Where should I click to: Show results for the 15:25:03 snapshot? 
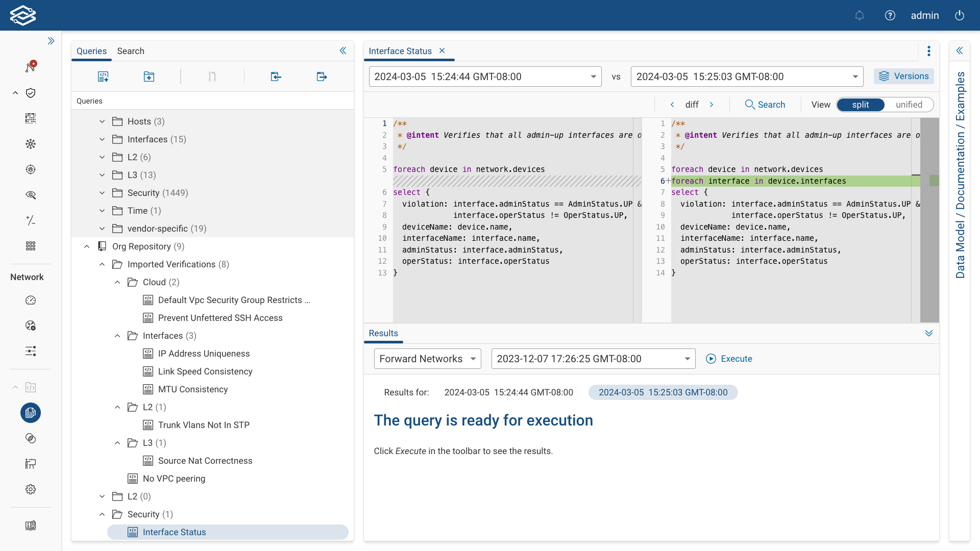662,392
